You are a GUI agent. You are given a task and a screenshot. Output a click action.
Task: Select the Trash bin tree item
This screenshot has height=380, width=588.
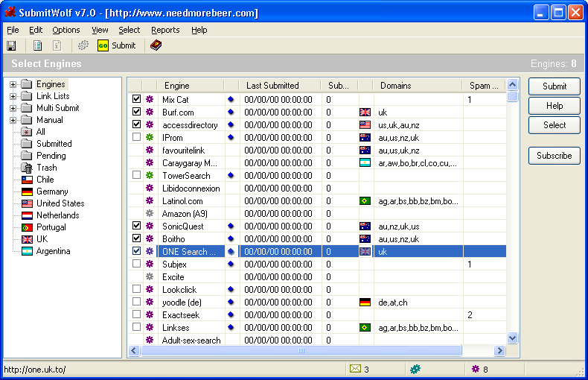coord(39,168)
